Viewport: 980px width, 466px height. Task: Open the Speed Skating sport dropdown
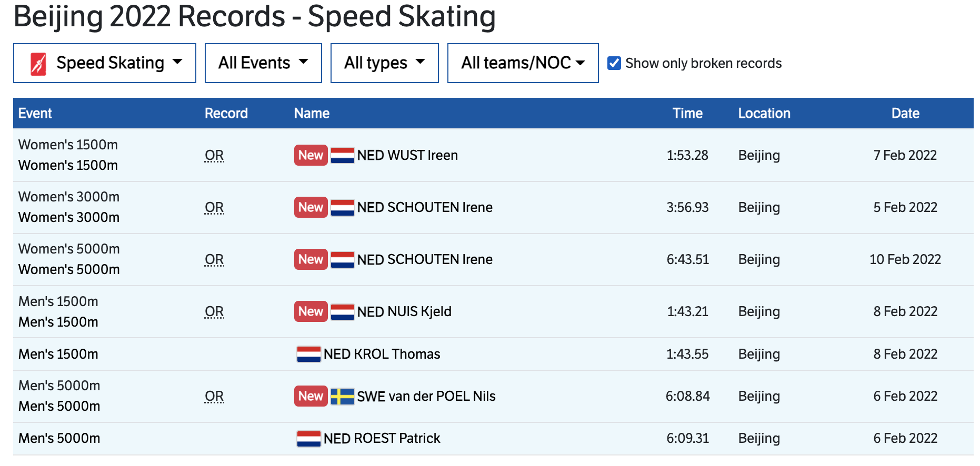point(105,64)
